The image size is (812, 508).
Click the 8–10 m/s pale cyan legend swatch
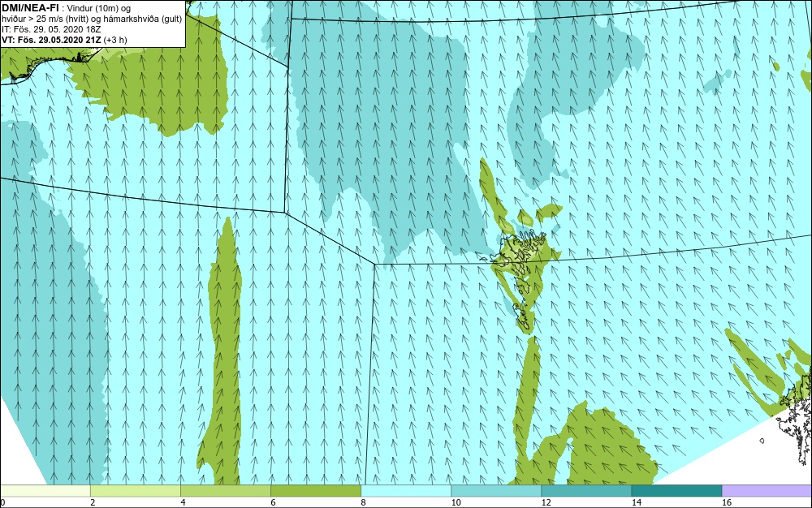(x=406, y=491)
